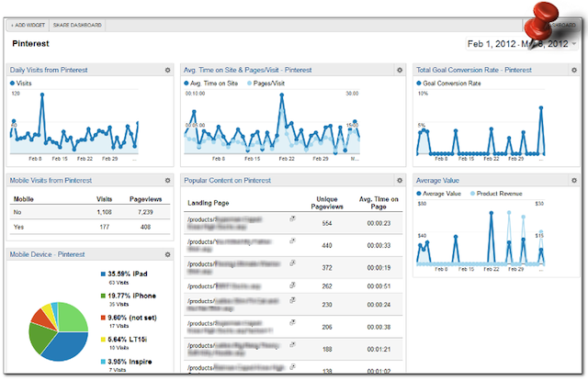The width and height of the screenshot is (588, 380).
Task: Open Mobile Device - Pinterest widget gear settings
Action: point(167,254)
